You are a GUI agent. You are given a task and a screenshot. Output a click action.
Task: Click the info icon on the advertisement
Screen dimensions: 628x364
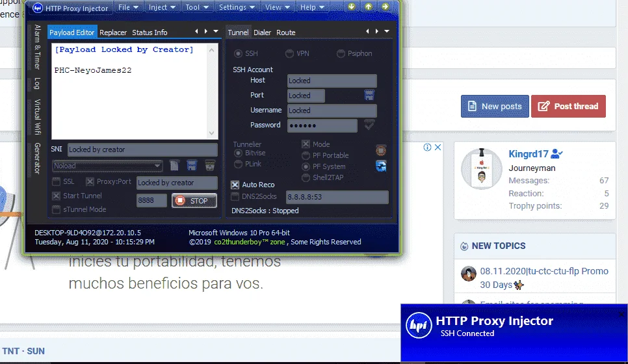click(427, 148)
